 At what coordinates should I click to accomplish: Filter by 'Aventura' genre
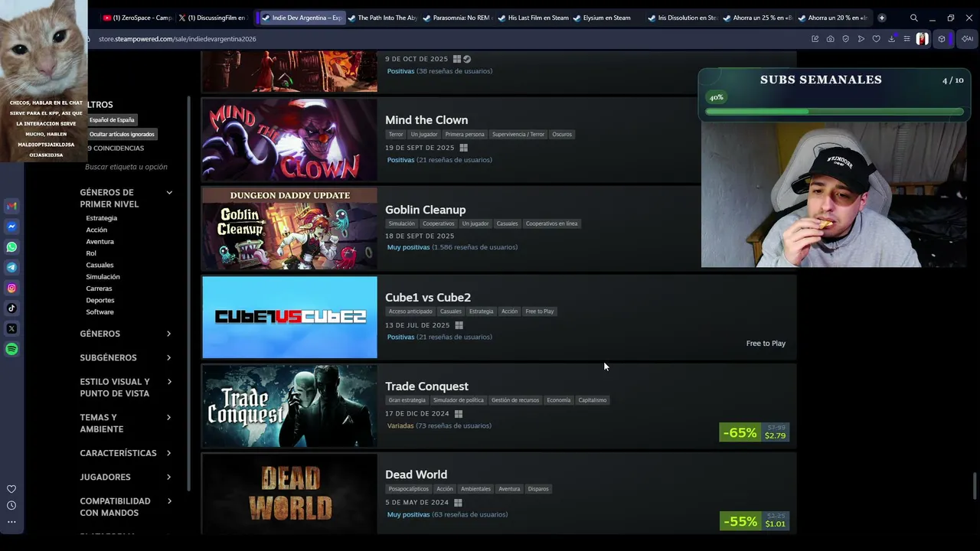click(100, 242)
